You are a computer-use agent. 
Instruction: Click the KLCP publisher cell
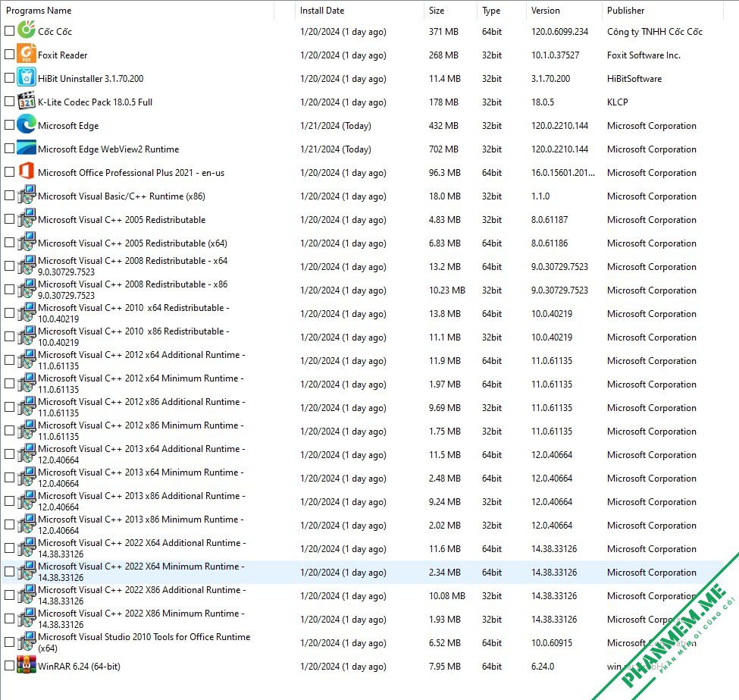618,102
